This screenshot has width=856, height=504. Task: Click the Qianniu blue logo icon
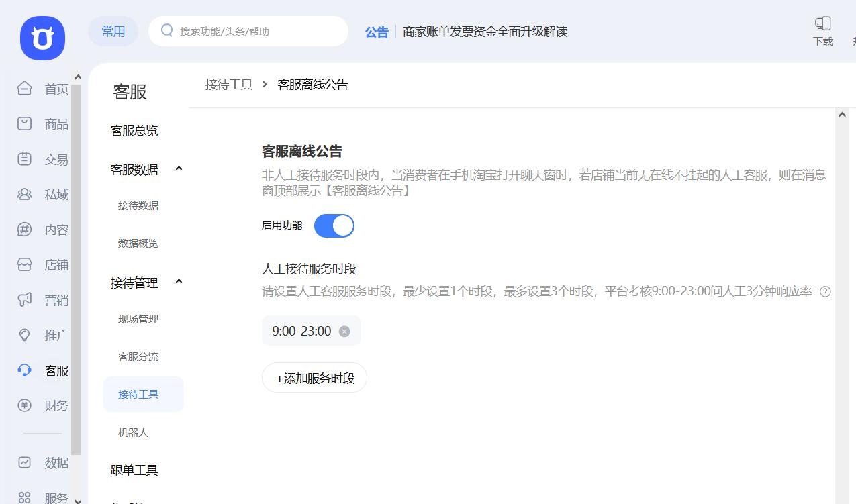[x=42, y=38]
